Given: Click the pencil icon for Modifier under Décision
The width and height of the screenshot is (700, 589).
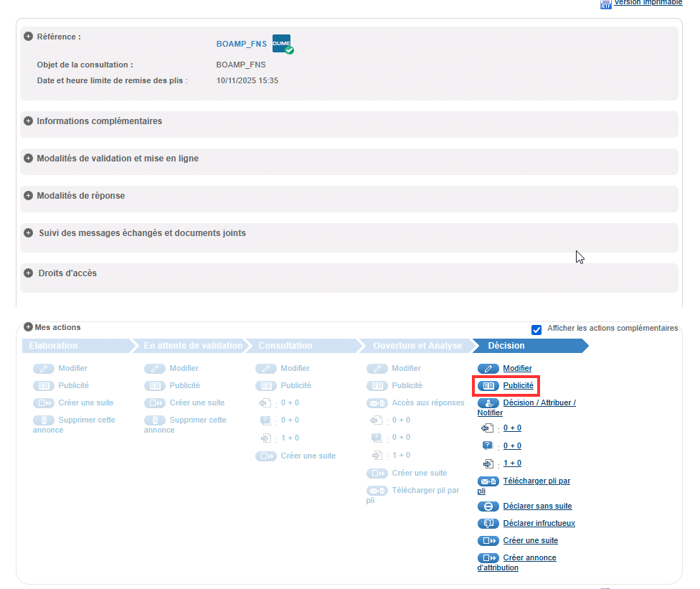Looking at the screenshot, I should [x=488, y=368].
